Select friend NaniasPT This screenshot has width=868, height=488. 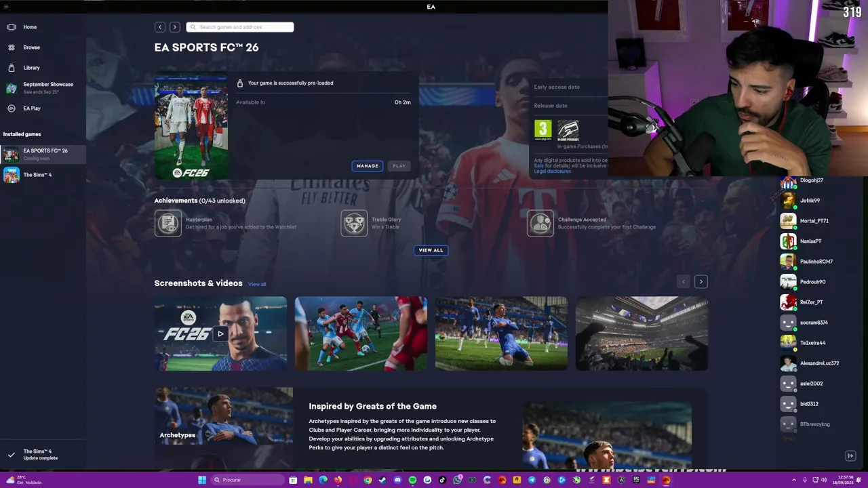pos(810,241)
